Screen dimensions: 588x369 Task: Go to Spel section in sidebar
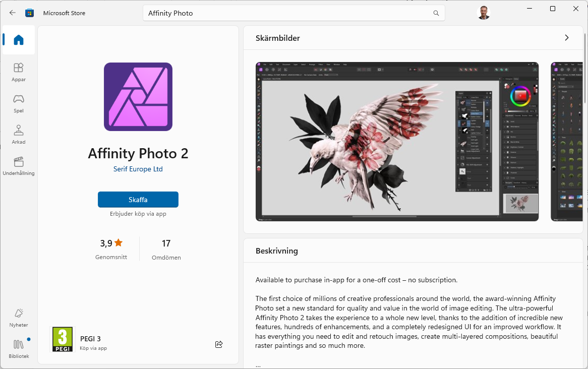pyautogui.click(x=19, y=103)
